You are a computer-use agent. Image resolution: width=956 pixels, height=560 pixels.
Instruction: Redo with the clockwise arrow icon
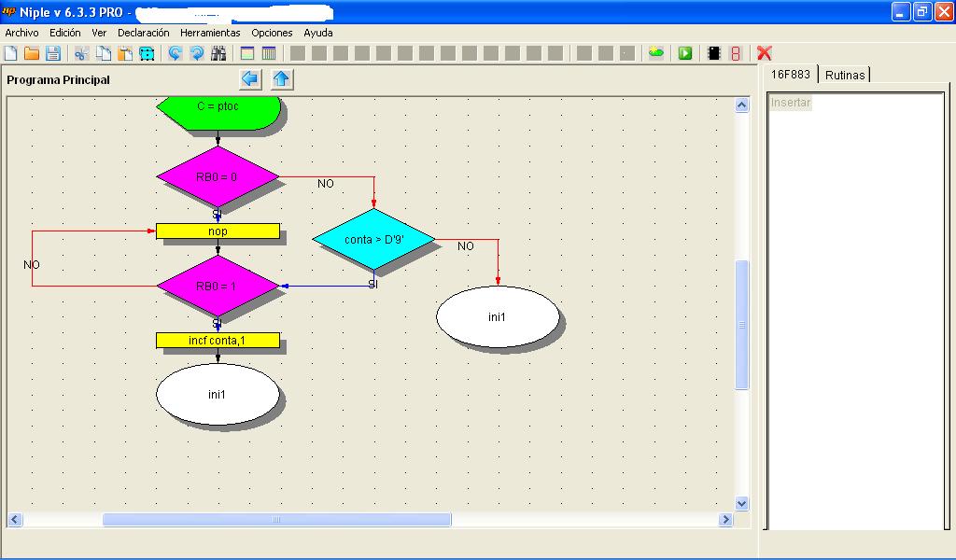(x=197, y=53)
